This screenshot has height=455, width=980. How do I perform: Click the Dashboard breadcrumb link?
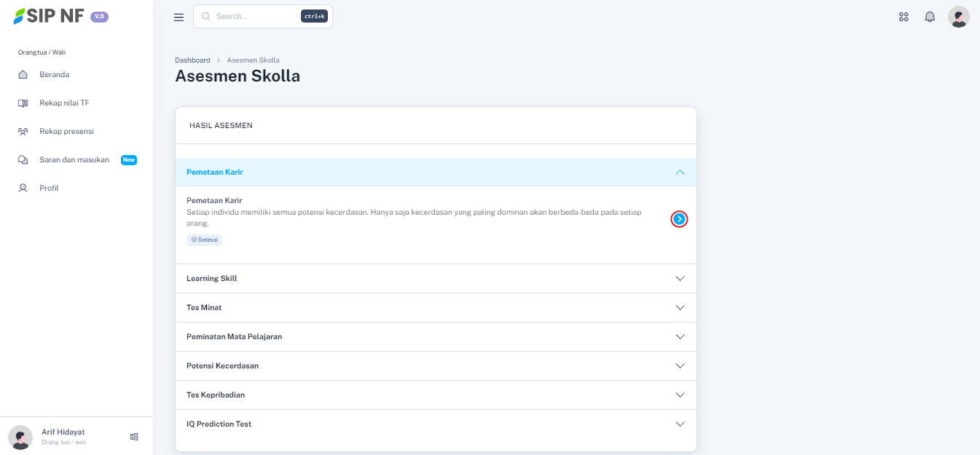(x=192, y=60)
